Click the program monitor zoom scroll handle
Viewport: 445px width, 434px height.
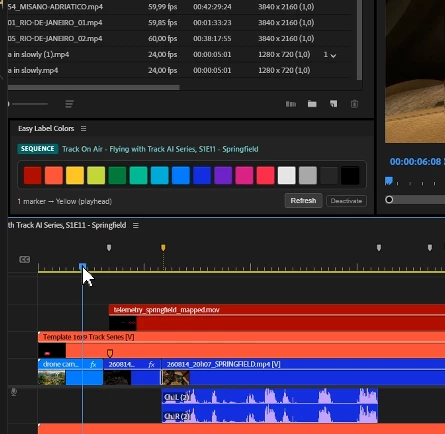tap(389, 200)
